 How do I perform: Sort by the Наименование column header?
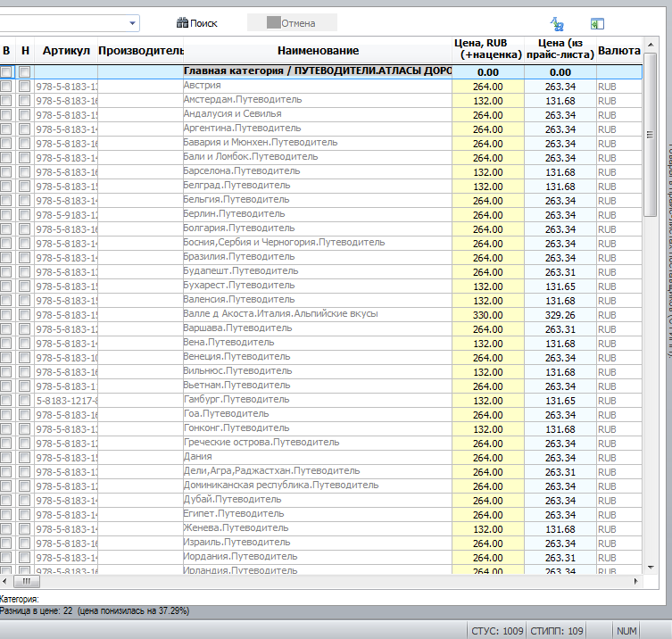point(318,51)
